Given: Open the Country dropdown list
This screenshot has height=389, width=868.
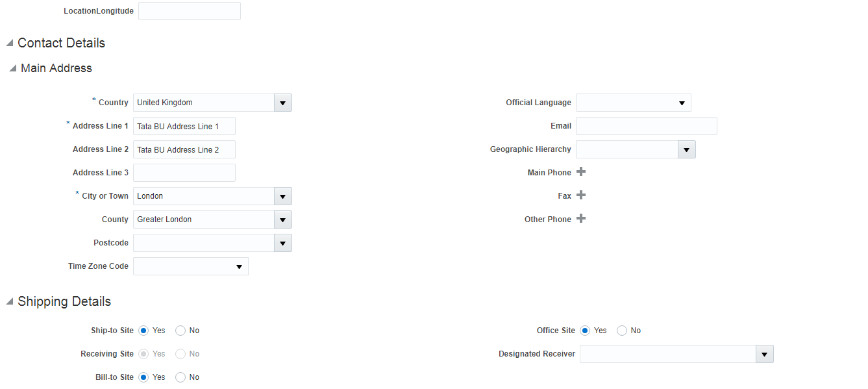Looking at the screenshot, I should [283, 103].
